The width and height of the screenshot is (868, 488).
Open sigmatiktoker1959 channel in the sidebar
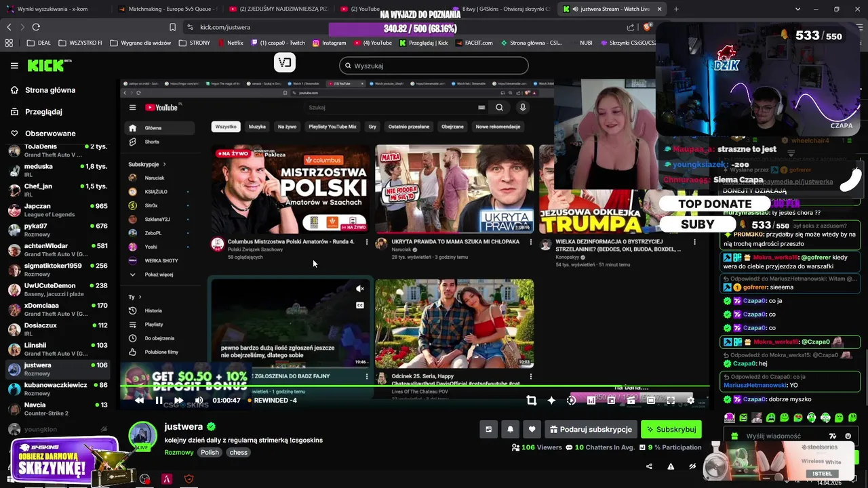[x=58, y=270]
